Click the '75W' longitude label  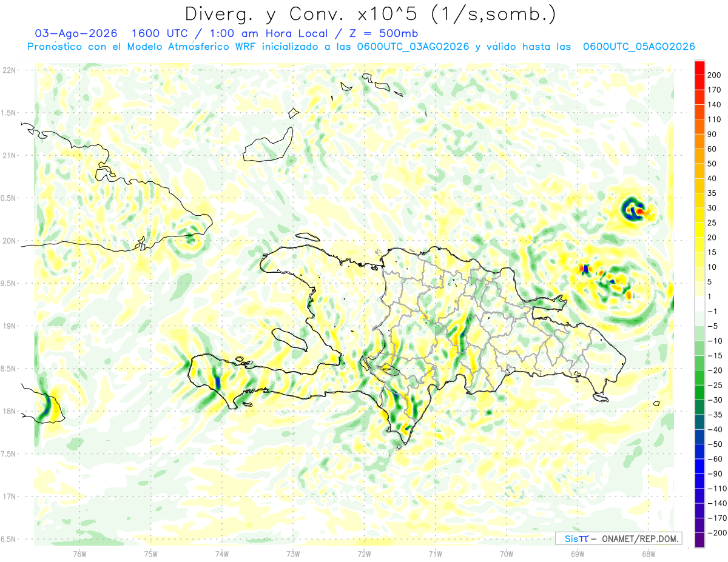tap(151, 554)
